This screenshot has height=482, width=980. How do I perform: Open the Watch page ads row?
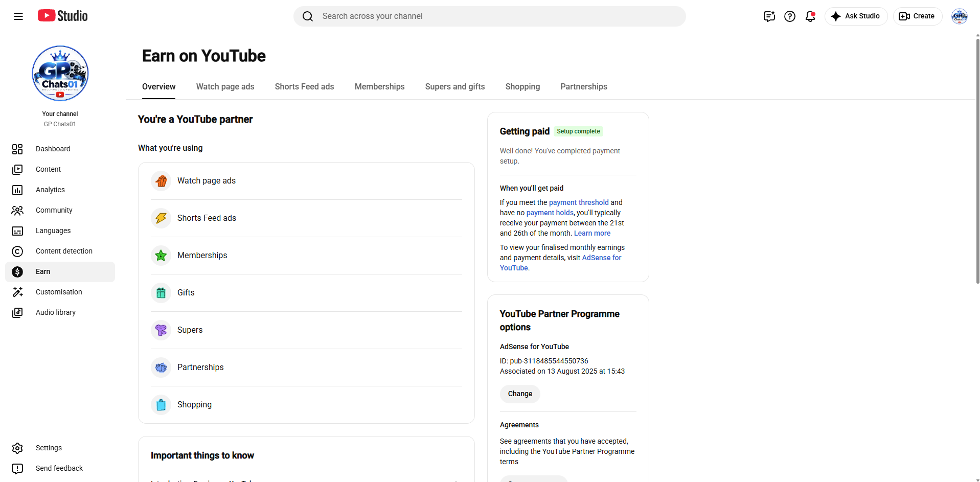coord(306,181)
